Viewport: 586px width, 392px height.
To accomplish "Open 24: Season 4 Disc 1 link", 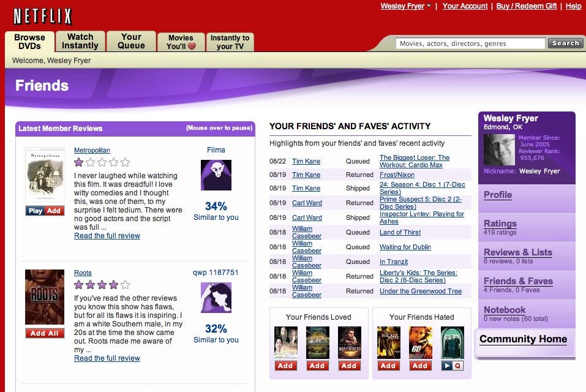I will pyautogui.click(x=423, y=188).
